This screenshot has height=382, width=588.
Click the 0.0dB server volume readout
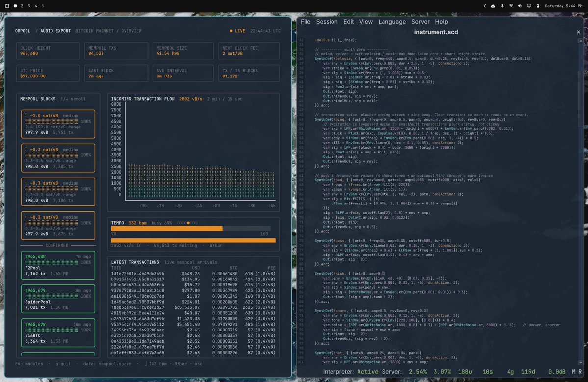557,372
